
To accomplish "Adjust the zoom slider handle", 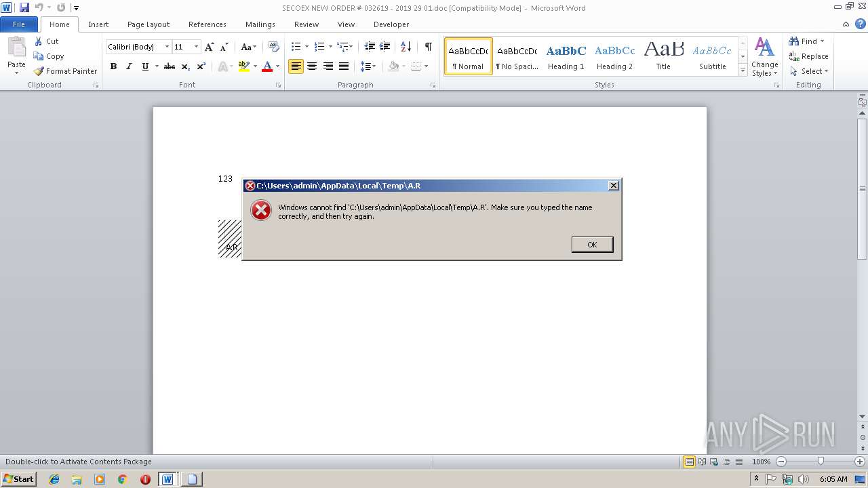I will pos(821,462).
